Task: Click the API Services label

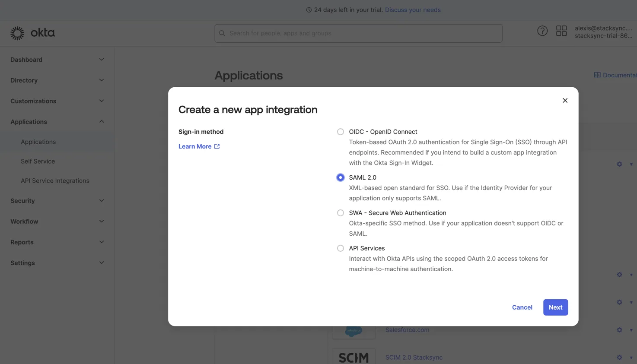Action: pyautogui.click(x=366, y=248)
